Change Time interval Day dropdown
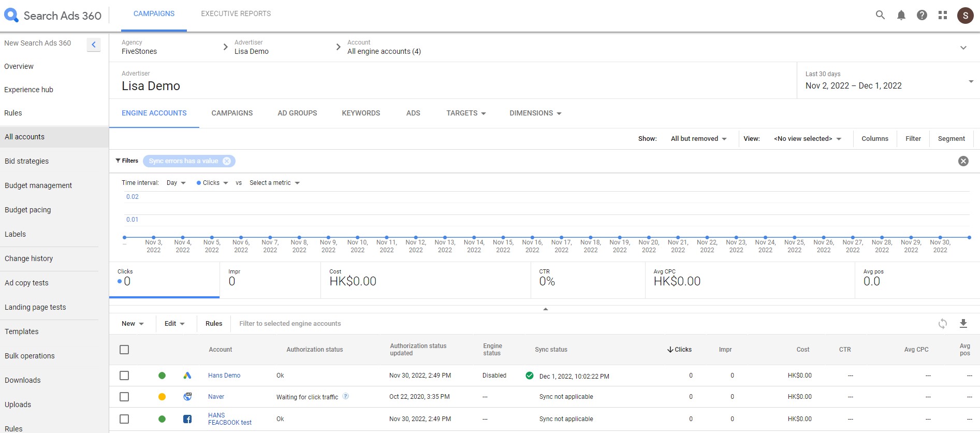Screen dimensions: 980x433 176,183
